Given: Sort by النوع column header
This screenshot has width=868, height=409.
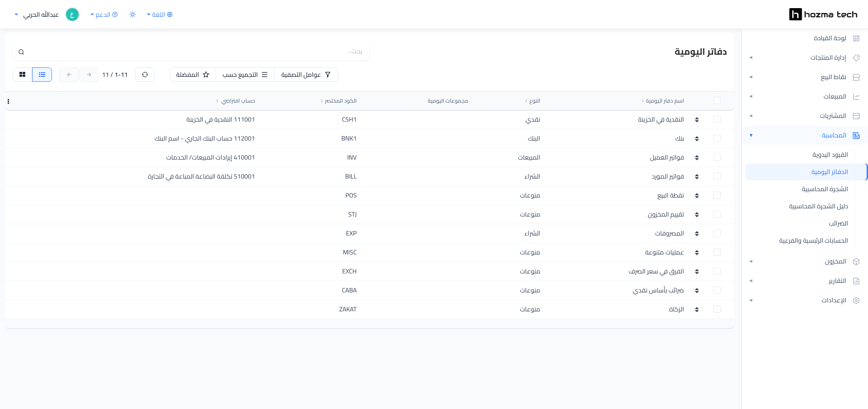Looking at the screenshot, I should coord(533,101).
